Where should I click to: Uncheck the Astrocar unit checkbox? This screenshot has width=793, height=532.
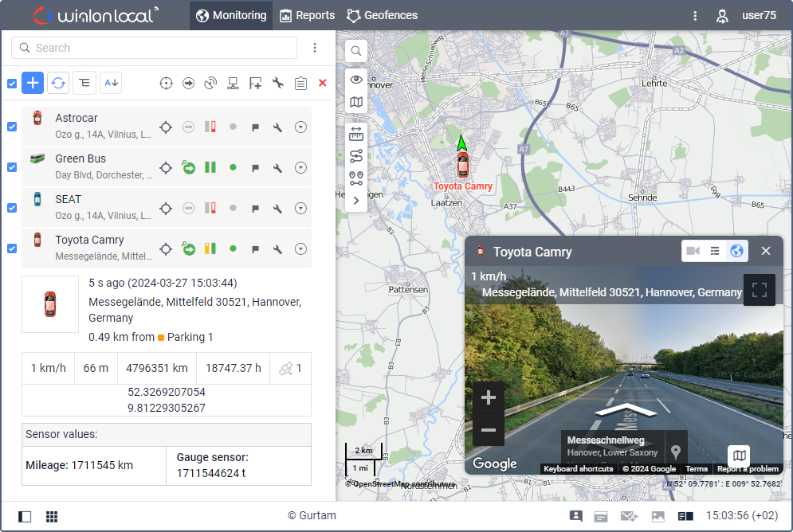coord(12,127)
